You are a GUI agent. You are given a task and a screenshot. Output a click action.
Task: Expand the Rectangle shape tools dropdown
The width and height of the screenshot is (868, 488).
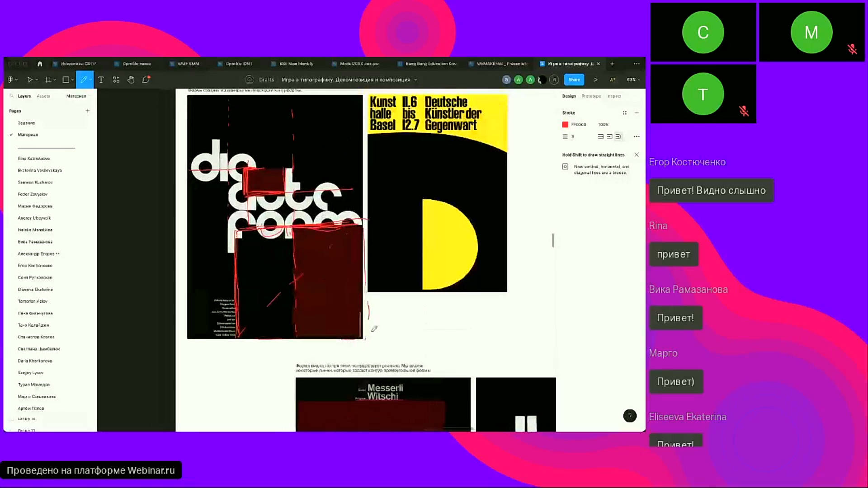tap(73, 80)
